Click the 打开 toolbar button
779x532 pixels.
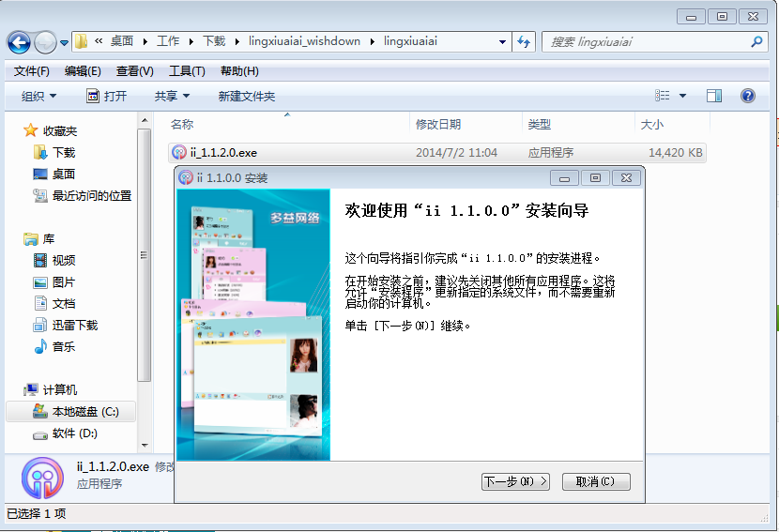(x=107, y=96)
